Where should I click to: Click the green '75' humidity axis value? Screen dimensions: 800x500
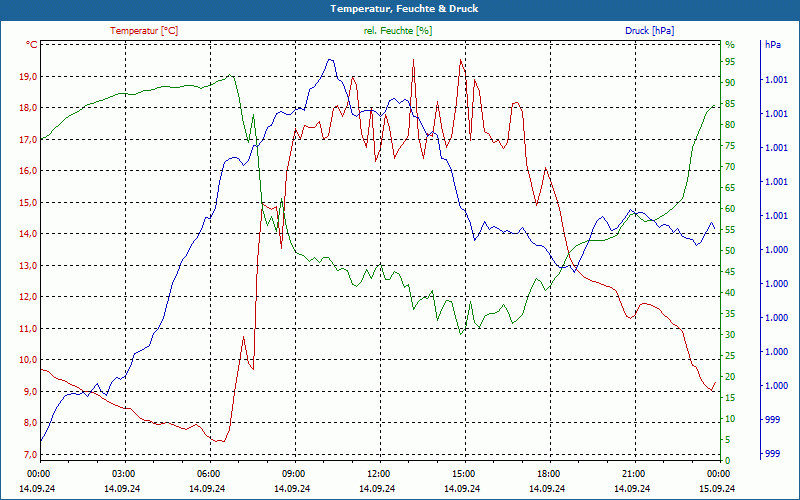pyautogui.click(x=730, y=146)
